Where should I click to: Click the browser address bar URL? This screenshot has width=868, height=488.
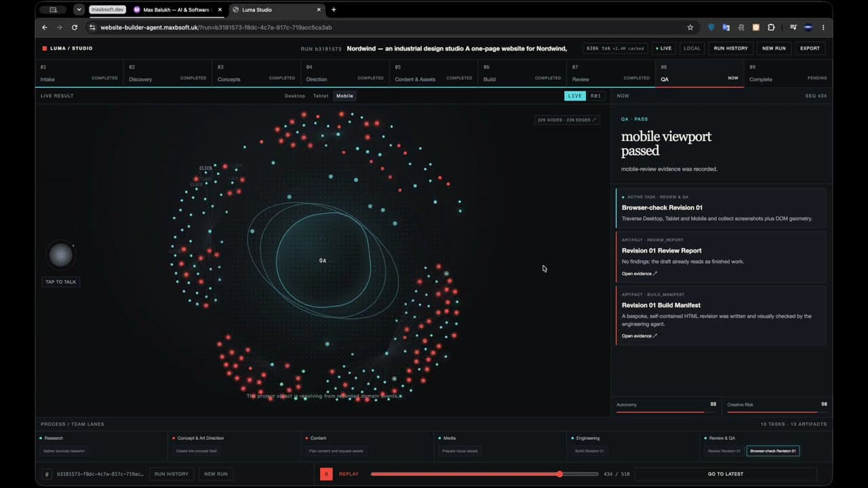point(216,28)
